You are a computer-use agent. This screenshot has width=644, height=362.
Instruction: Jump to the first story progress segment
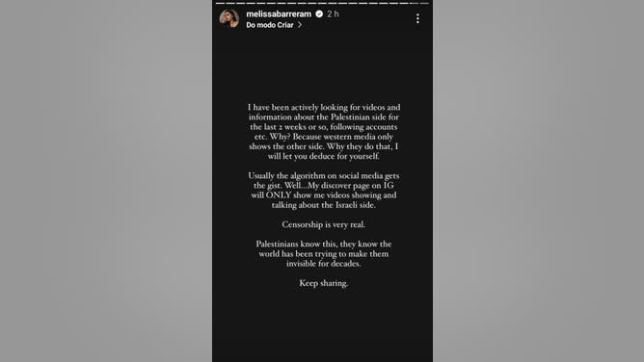(x=220, y=3)
